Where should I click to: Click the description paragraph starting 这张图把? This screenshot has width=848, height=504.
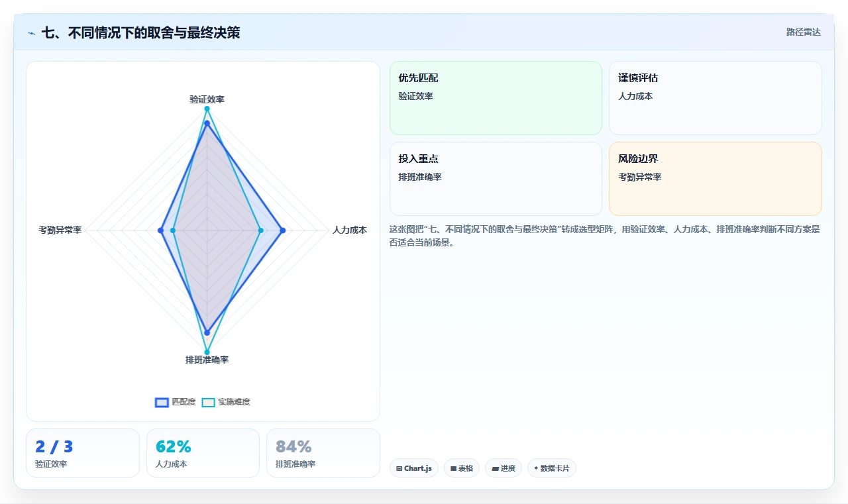[x=605, y=236]
